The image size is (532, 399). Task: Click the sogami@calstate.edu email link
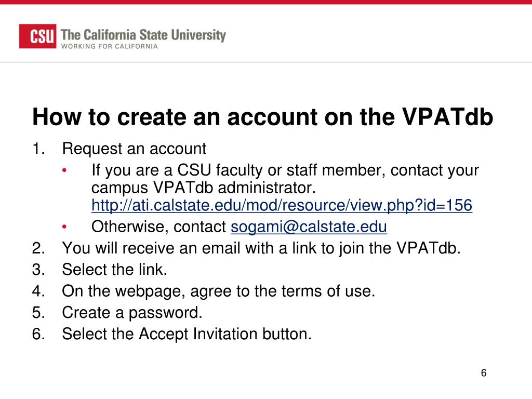click(x=309, y=227)
